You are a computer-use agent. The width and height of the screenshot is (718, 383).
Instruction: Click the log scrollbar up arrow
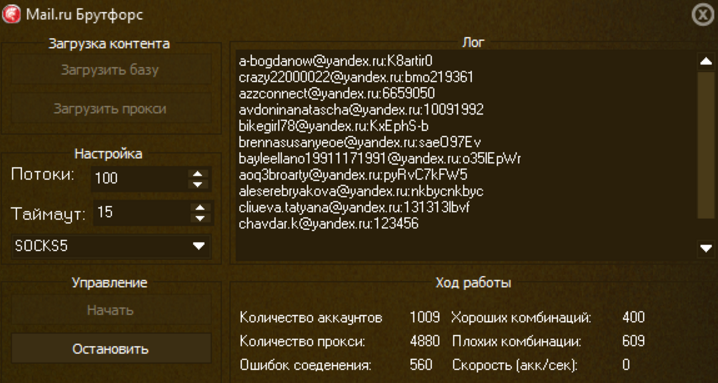(x=706, y=61)
